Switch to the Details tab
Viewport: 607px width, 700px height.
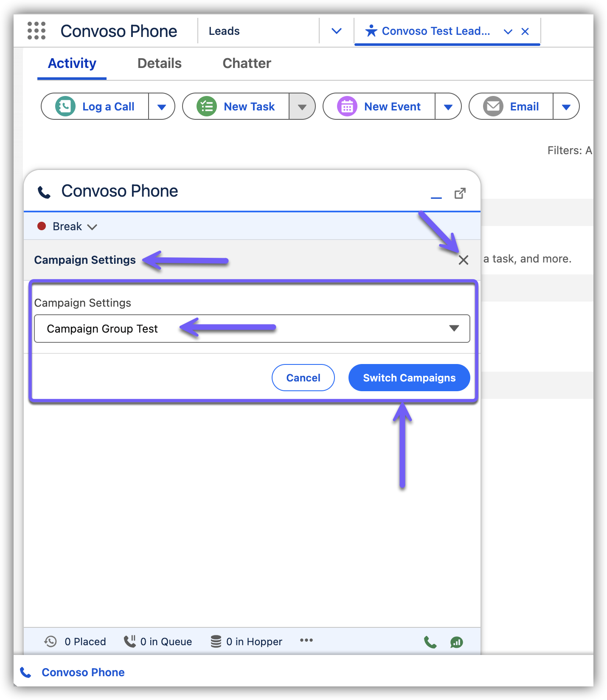click(159, 63)
